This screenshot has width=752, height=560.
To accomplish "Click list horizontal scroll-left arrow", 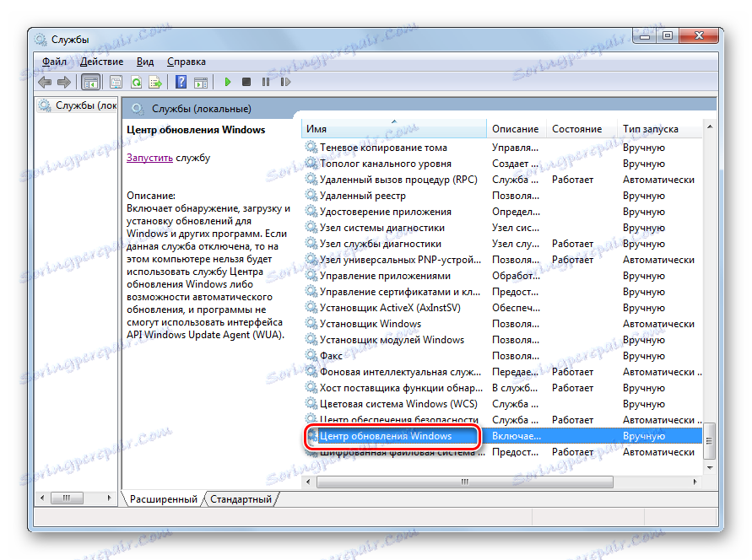I will pyautogui.click(x=308, y=482).
